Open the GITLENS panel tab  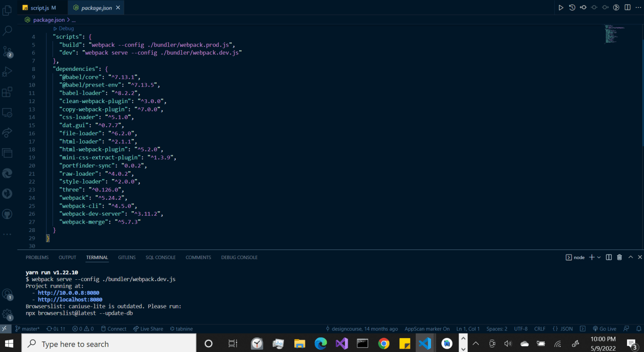point(127,257)
